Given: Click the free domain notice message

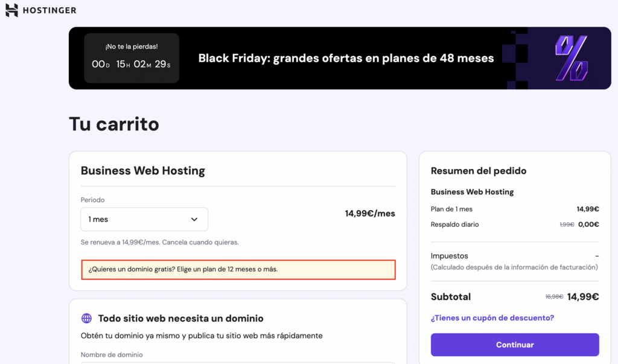Looking at the screenshot, I should [x=238, y=269].
